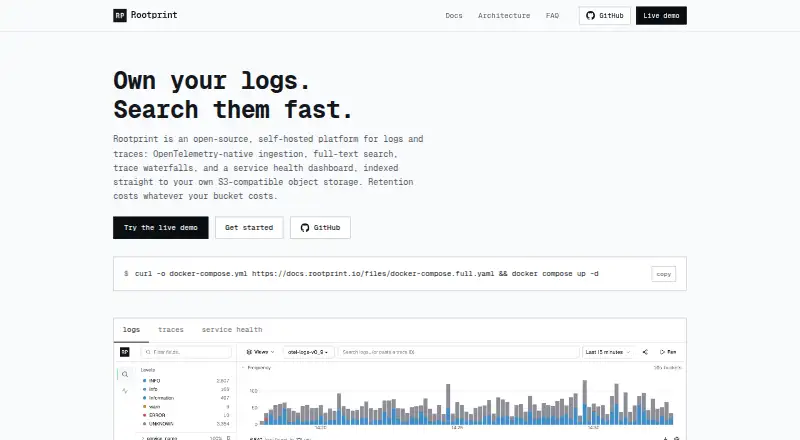
Task: Switch to the traces tab
Action: (170, 330)
